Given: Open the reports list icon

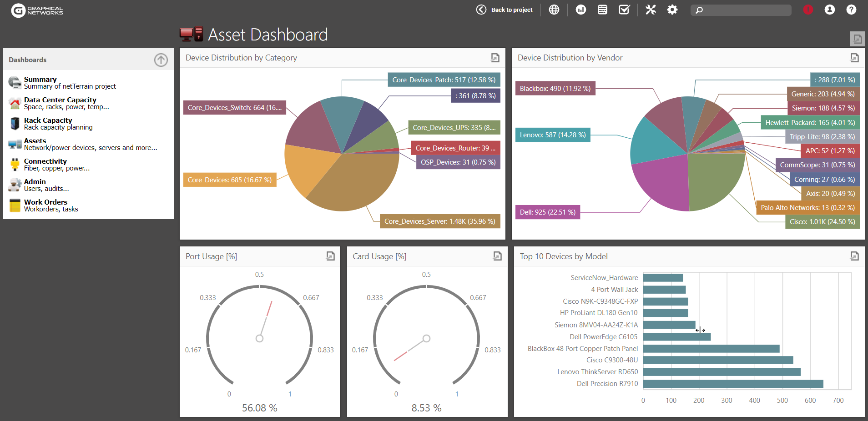Looking at the screenshot, I should [x=602, y=10].
